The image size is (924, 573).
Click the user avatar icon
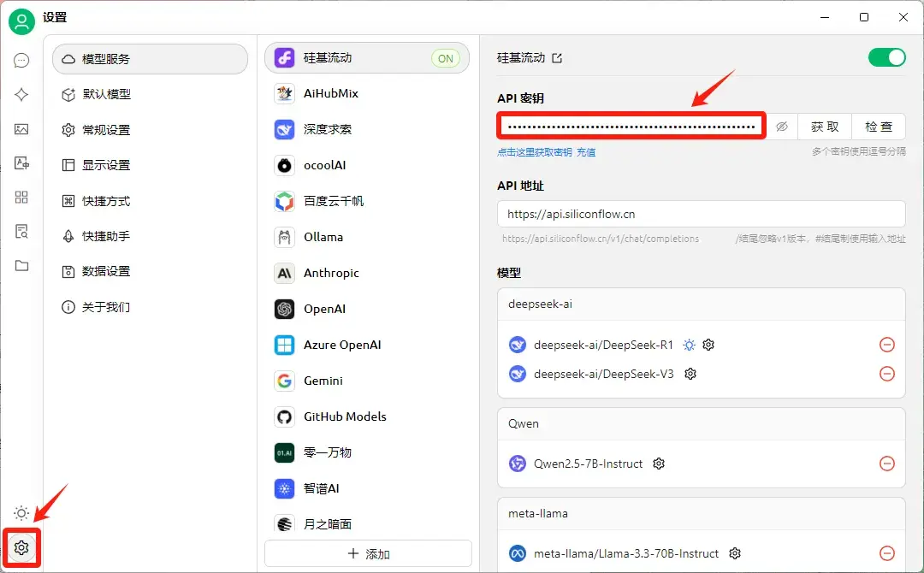coord(21,21)
